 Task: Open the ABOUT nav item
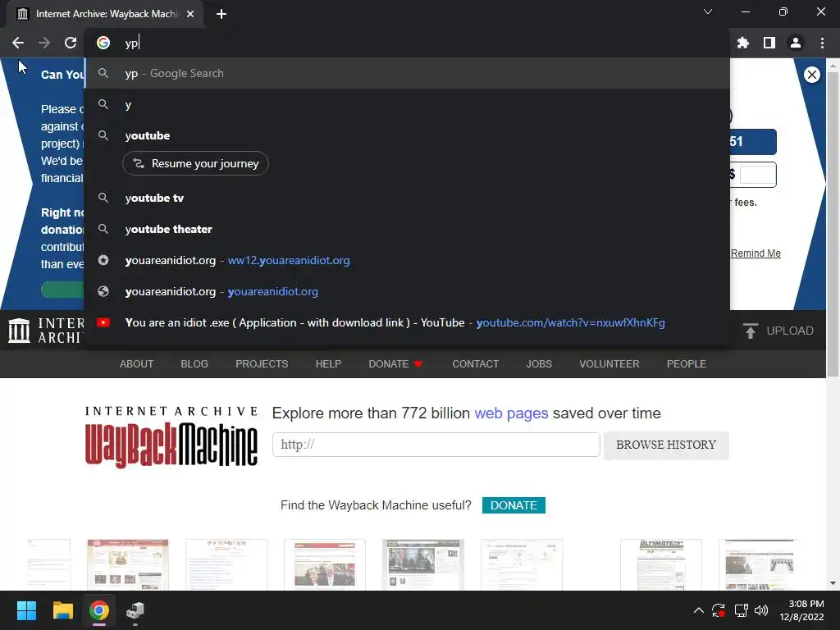coord(137,363)
